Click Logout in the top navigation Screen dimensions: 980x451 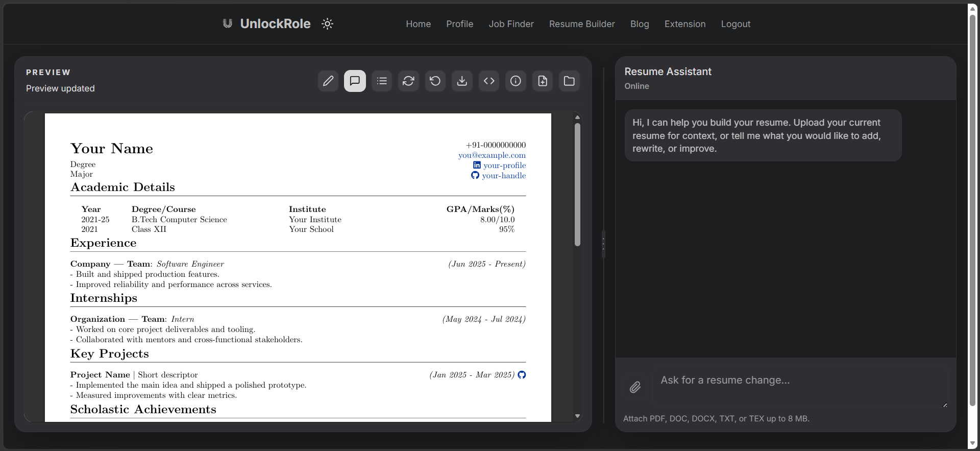point(736,24)
